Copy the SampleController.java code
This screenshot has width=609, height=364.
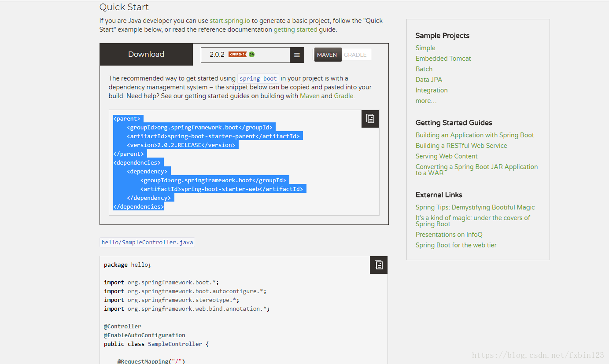[x=379, y=265]
